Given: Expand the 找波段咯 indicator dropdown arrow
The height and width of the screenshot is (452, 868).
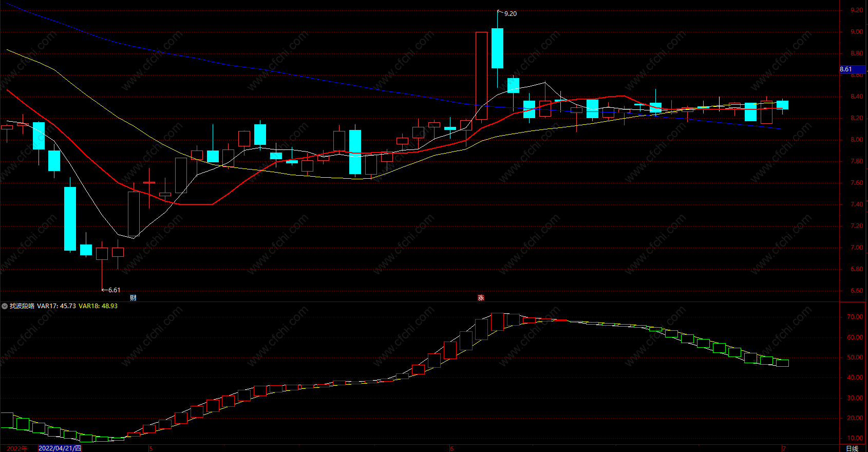Looking at the screenshot, I should [x=5, y=306].
